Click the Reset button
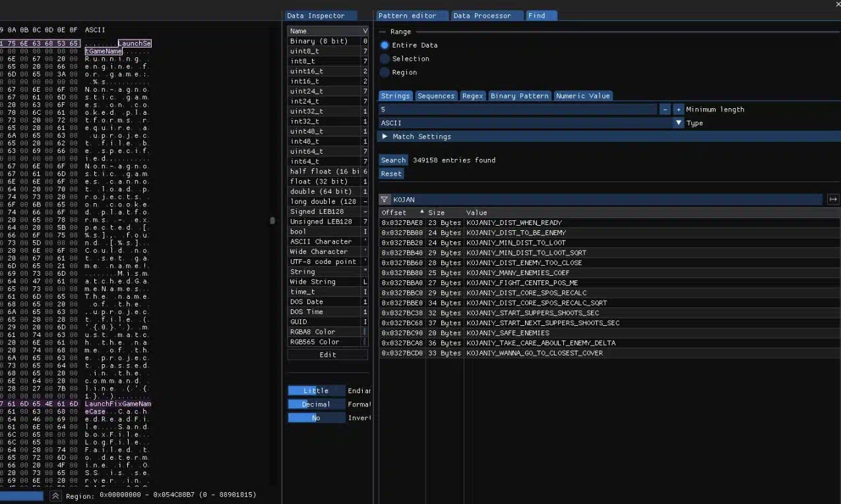This screenshot has height=504, width=841. click(391, 173)
